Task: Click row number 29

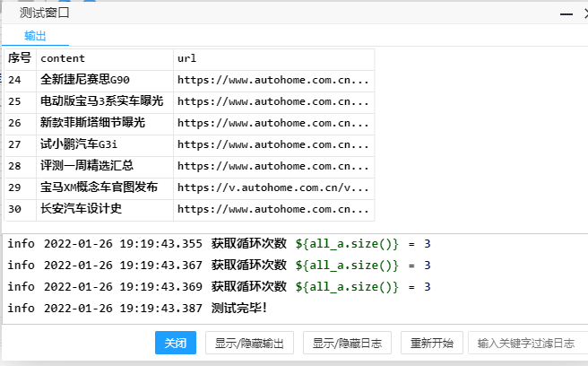Action: (x=21, y=188)
